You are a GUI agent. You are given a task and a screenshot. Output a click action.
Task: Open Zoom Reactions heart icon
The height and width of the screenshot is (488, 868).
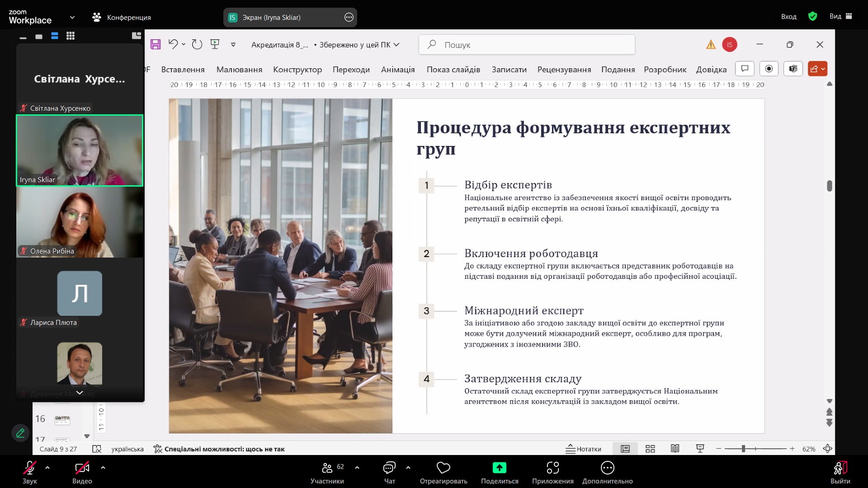[443, 468]
